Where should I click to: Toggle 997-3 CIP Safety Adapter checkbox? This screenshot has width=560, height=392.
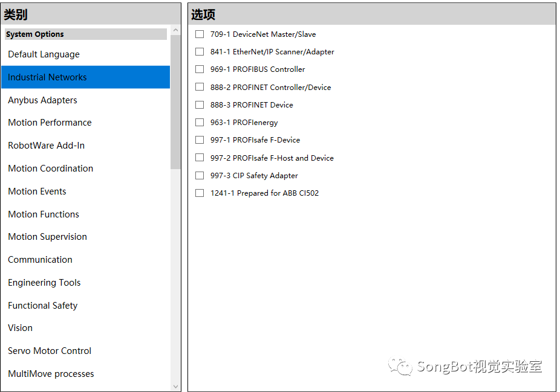tap(200, 176)
